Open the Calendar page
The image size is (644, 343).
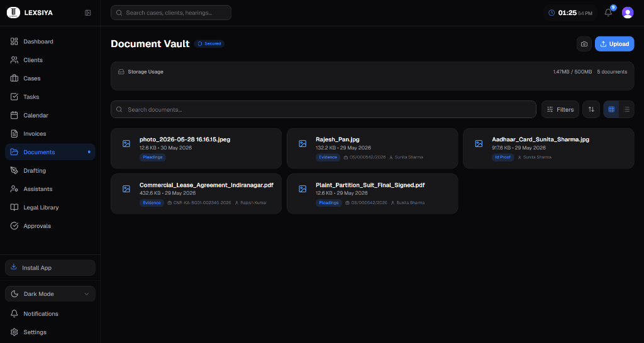click(x=50, y=116)
